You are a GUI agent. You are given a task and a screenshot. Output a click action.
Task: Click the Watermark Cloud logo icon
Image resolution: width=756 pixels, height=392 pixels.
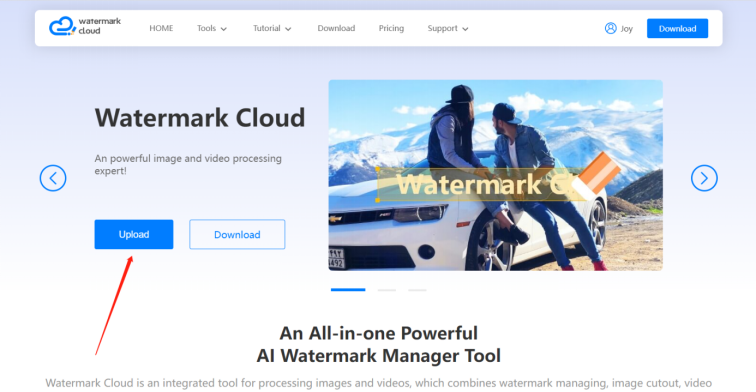[x=62, y=26]
